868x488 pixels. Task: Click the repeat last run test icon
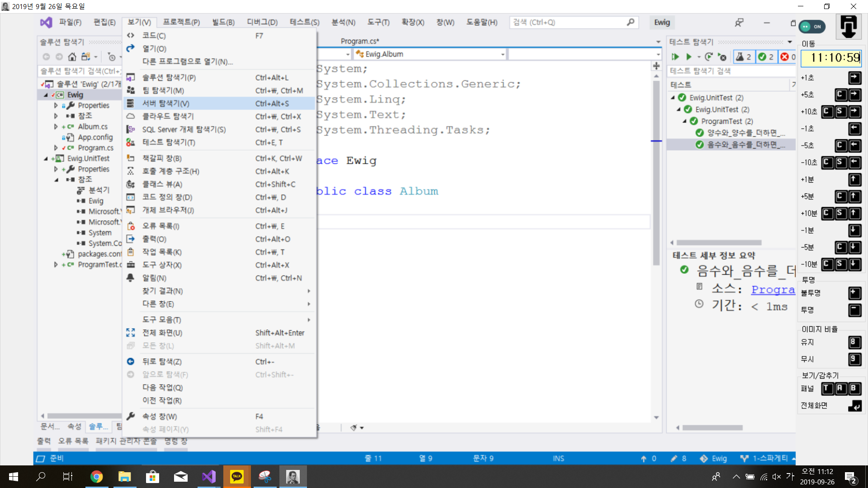[708, 56]
